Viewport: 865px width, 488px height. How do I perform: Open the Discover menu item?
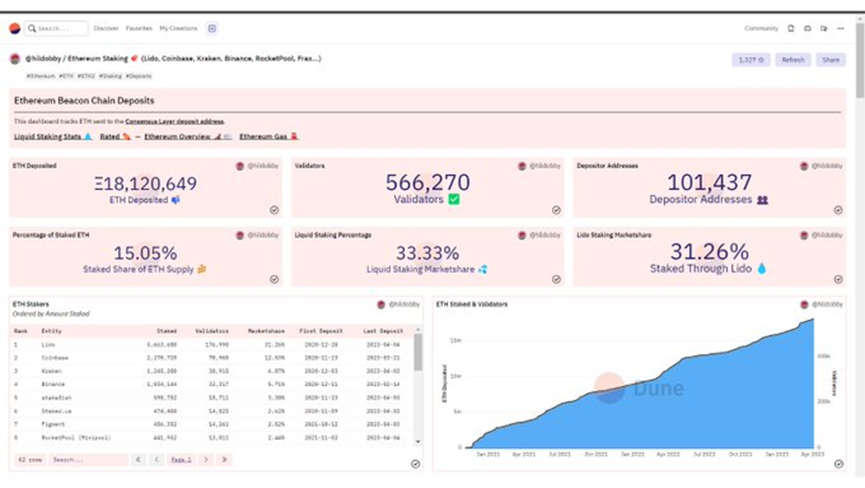[x=106, y=28]
